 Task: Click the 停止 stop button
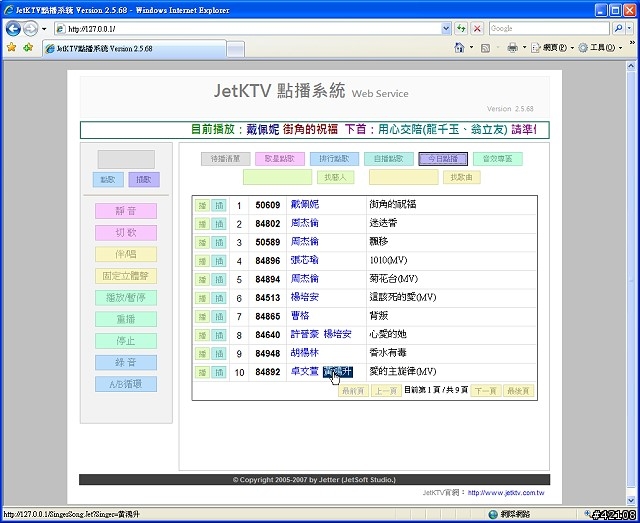(x=126, y=341)
